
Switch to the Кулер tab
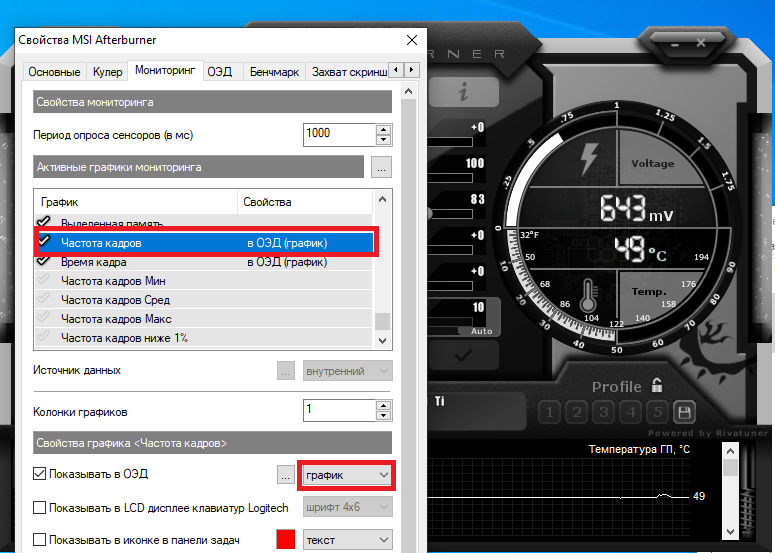point(107,72)
